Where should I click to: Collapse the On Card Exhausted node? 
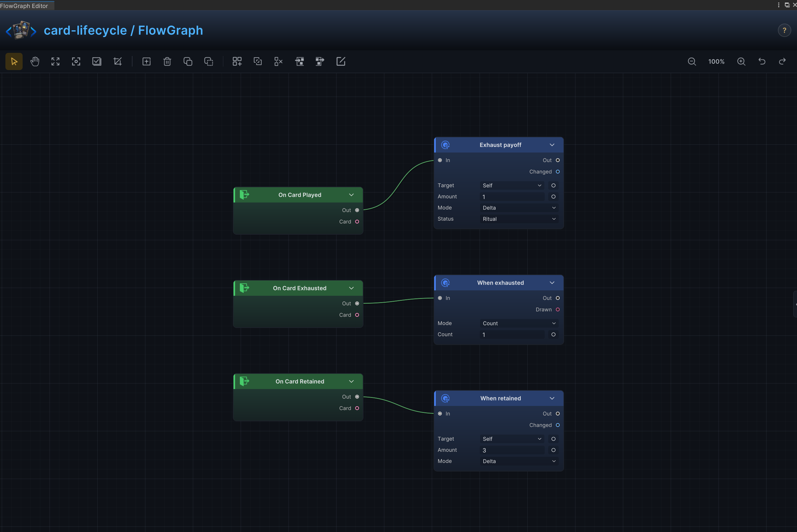351,288
